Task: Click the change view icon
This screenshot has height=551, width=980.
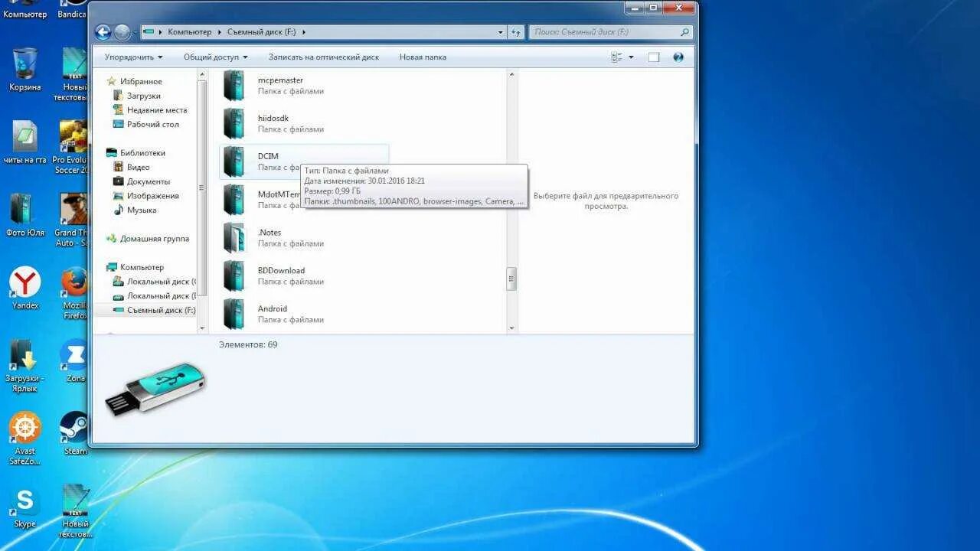Action: pyautogui.click(x=617, y=57)
